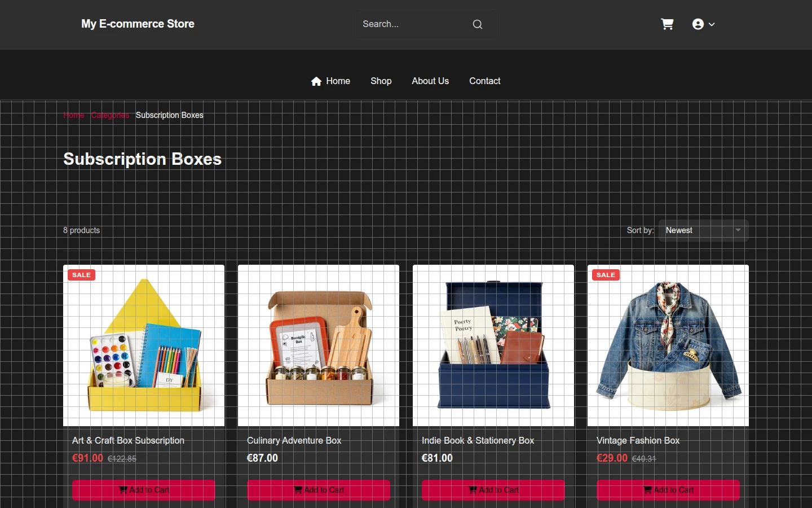The width and height of the screenshot is (812, 508).
Task: Click the search magnifier icon
Action: pos(478,24)
